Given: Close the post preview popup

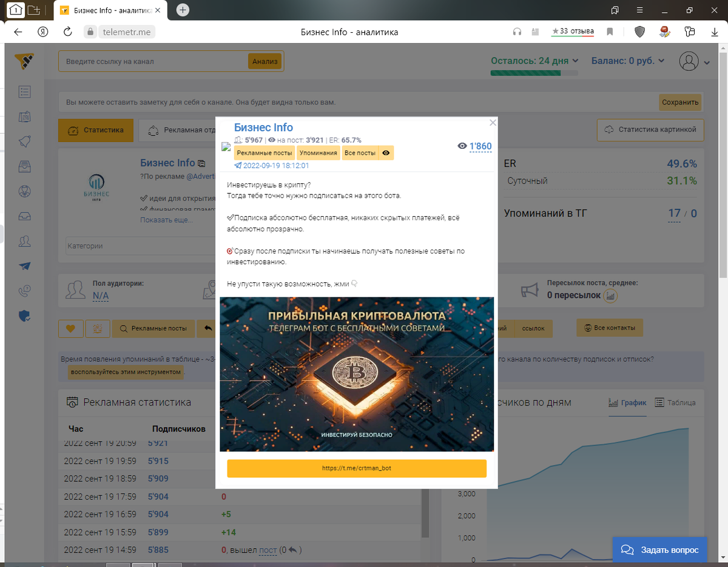Looking at the screenshot, I should [x=493, y=123].
